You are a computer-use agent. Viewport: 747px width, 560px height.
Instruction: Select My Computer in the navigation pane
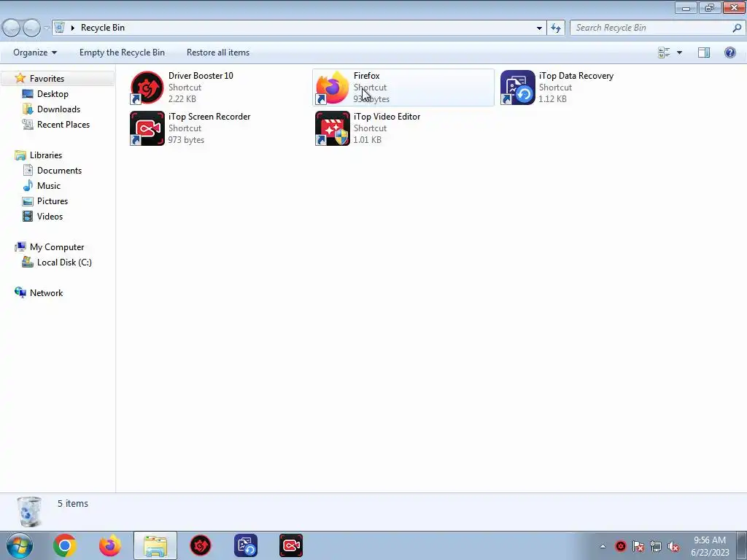point(57,247)
